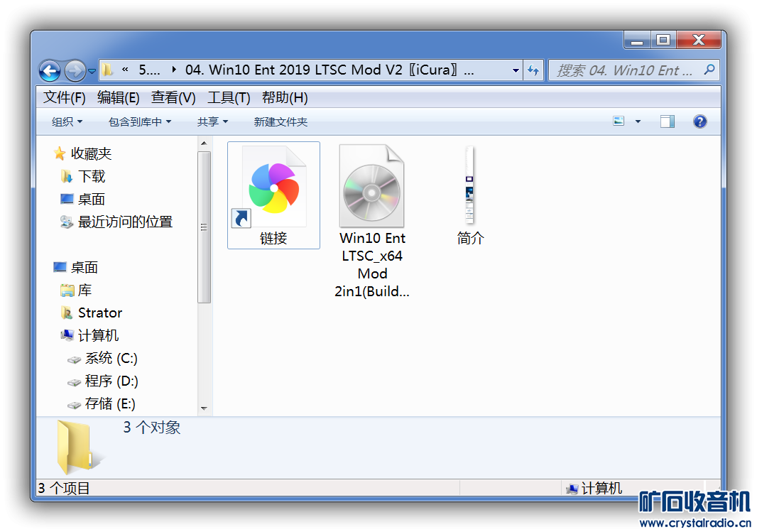Open the recent pages dropdown arrow
This screenshot has height=532, width=757.
(92, 72)
